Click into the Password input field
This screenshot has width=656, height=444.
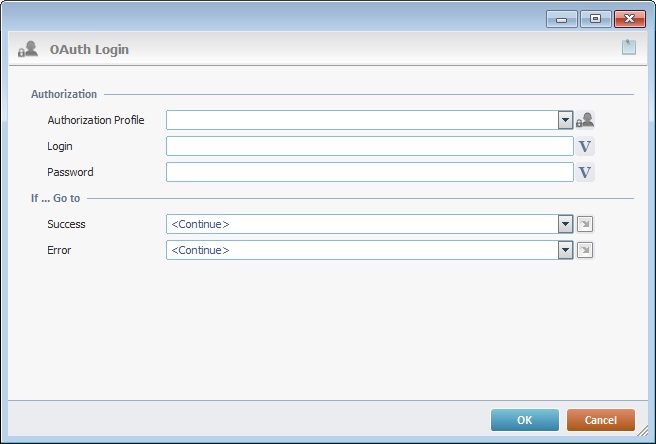point(370,172)
